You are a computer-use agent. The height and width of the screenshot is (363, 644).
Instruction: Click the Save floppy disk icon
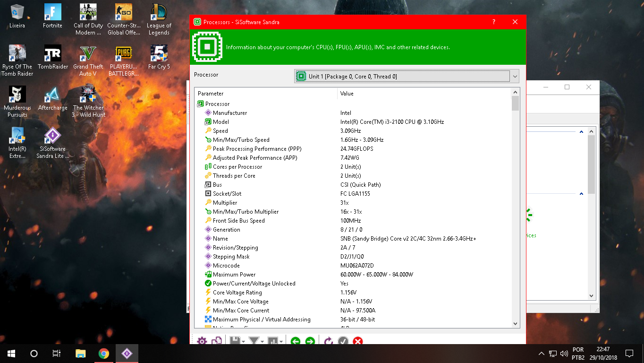coord(234,341)
